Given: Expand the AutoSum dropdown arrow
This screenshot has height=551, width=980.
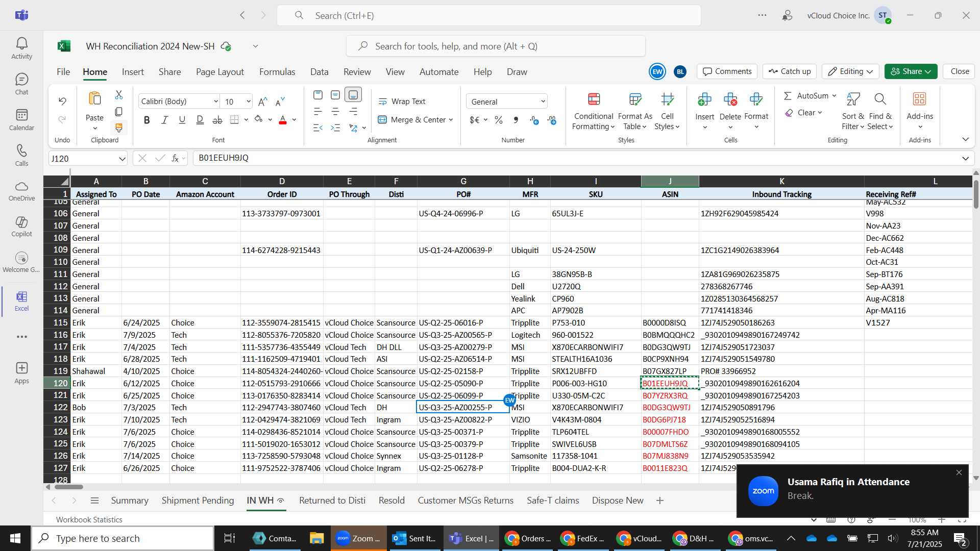Looking at the screenshot, I should 834,96.
